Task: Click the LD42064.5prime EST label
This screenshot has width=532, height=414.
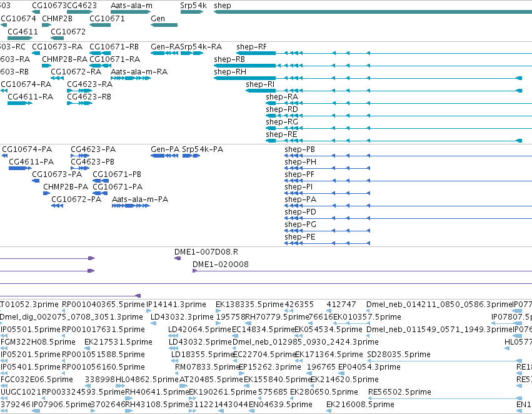Action: coord(199,330)
